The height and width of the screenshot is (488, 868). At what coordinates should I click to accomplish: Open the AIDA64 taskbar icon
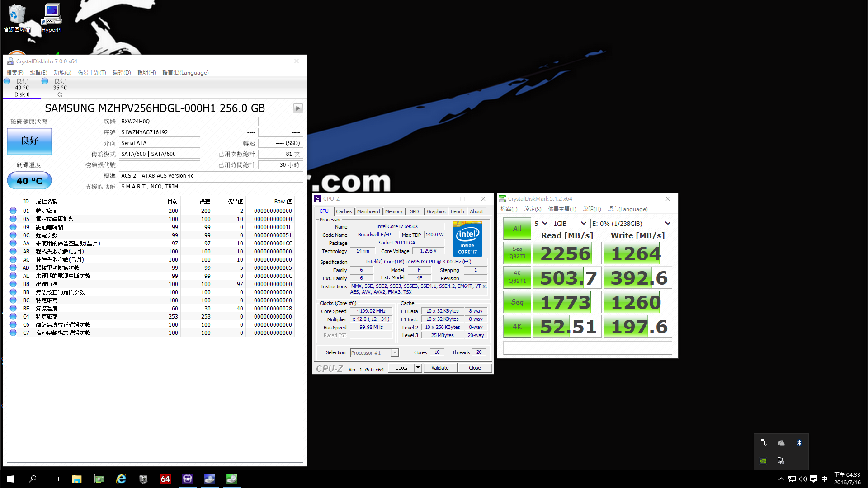[x=165, y=479]
